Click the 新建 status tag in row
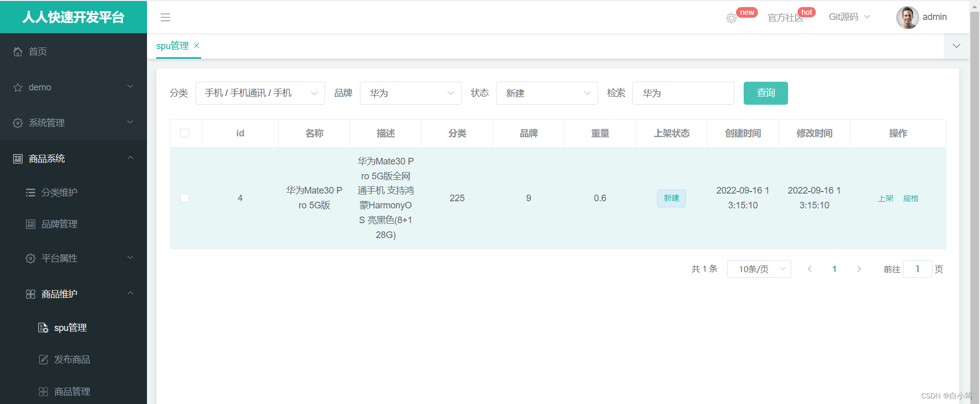 tap(671, 198)
